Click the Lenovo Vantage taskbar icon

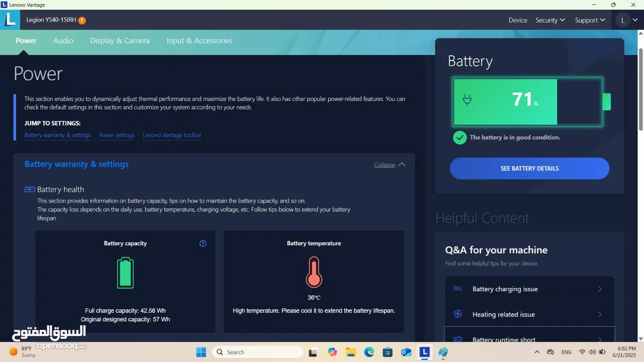[425, 352]
